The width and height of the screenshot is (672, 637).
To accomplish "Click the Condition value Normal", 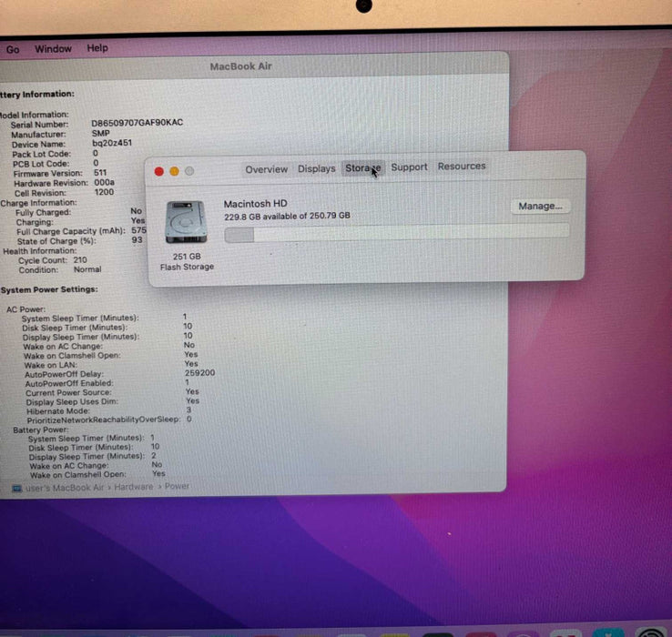I will point(87,269).
